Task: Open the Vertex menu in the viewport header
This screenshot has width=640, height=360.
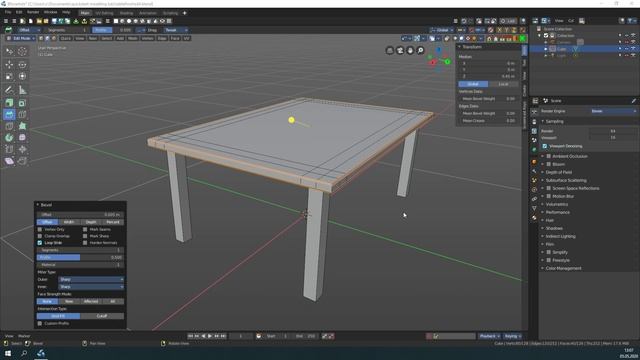Action: [x=147, y=38]
